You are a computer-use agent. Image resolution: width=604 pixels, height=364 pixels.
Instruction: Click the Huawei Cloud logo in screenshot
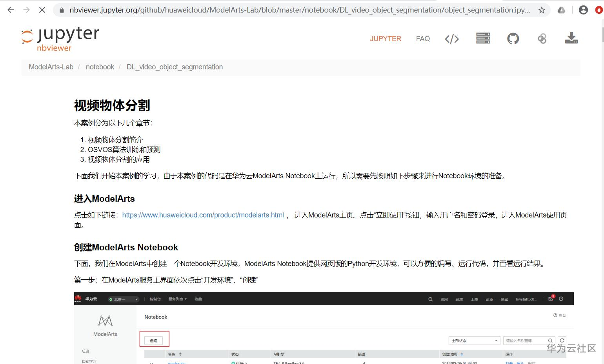78,299
